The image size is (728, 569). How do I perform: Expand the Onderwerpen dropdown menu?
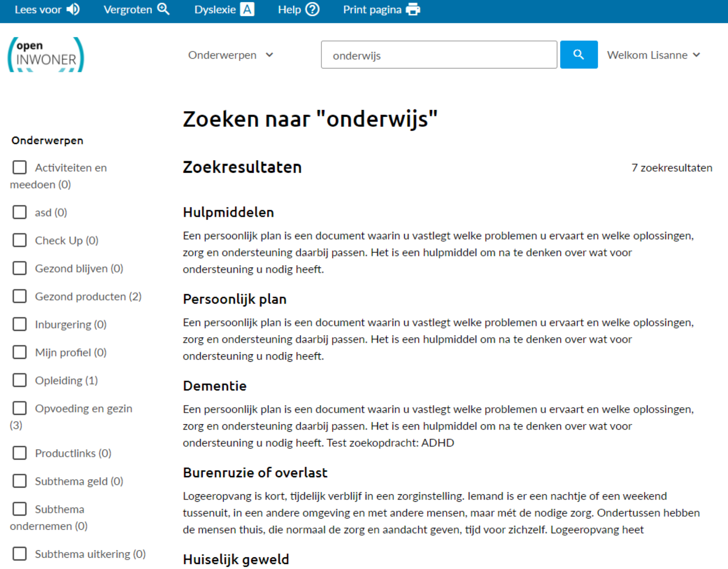point(222,55)
